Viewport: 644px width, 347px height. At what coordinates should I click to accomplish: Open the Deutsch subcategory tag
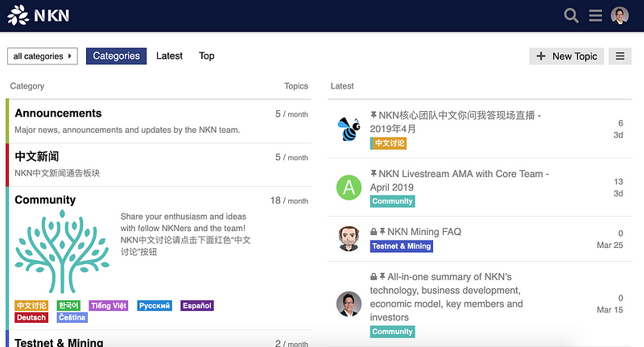coord(31,317)
